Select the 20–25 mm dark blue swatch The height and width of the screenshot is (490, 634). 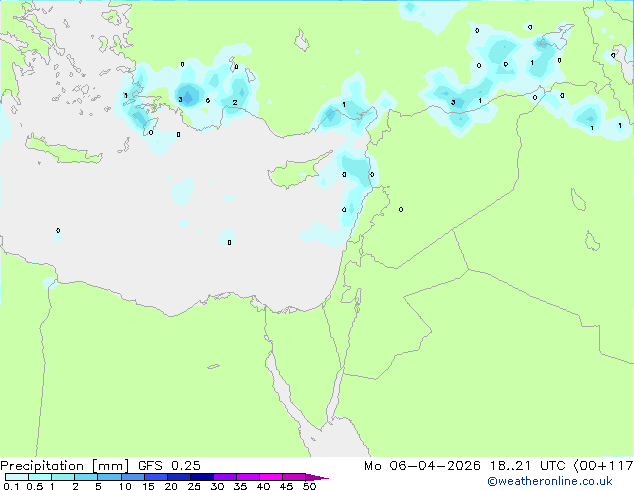coord(178,477)
